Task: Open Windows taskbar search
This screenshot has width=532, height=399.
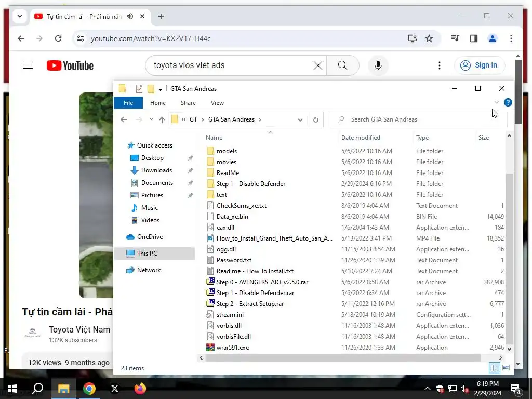Action: pyautogui.click(x=37, y=389)
